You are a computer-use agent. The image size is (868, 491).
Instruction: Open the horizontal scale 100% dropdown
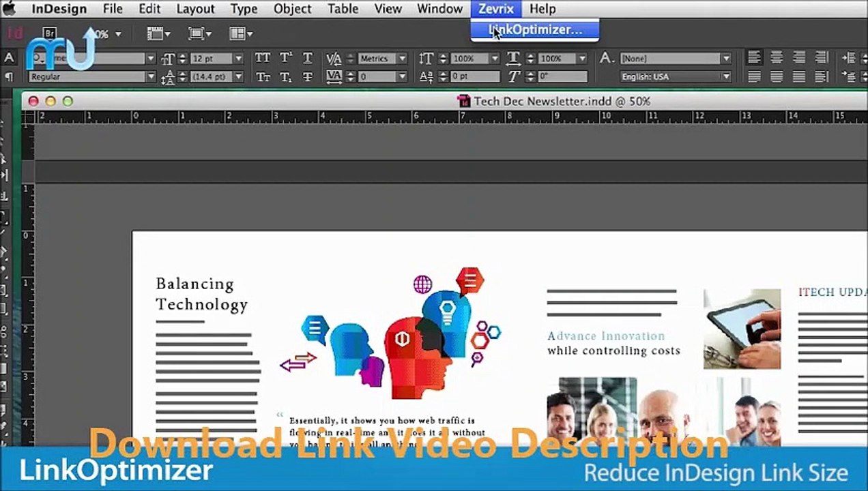click(582, 59)
